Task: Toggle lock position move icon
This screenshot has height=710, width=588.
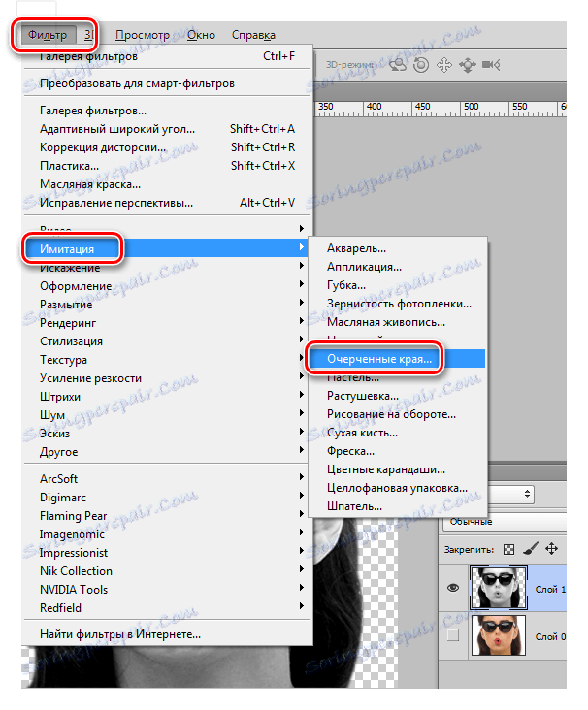Action: point(551,549)
